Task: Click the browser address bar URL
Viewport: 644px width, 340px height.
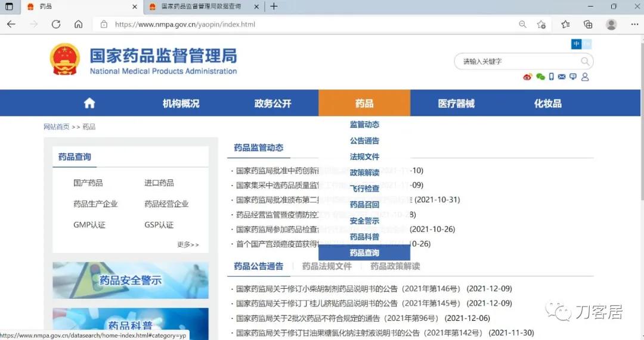Action: 185,24
